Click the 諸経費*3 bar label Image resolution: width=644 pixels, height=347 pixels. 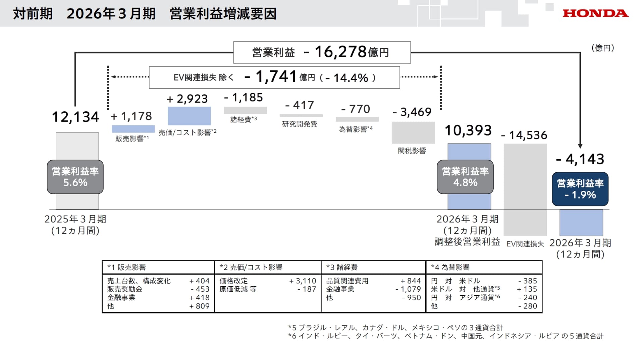click(x=244, y=119)
